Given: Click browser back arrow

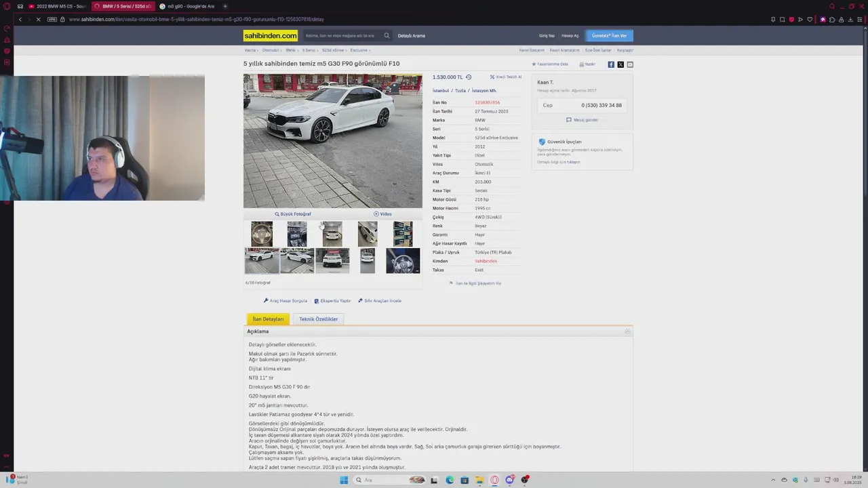Looking at the screenshot, I should [20, 19].
